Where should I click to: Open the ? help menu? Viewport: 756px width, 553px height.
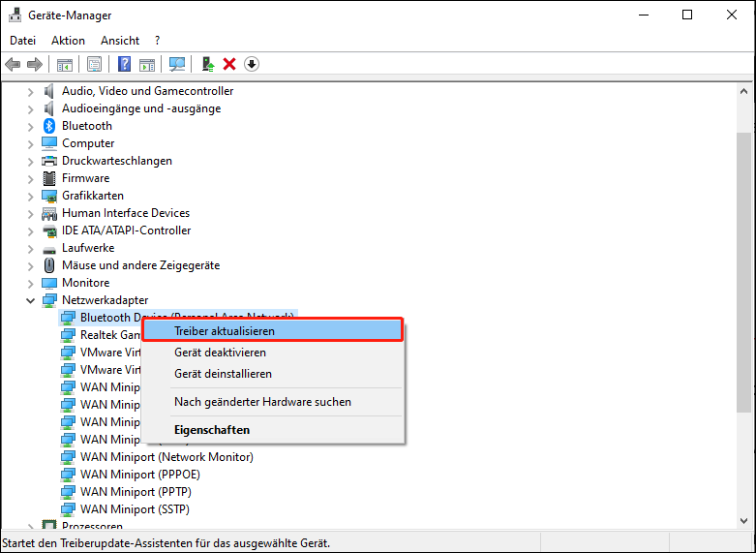(x=157, y=41)
